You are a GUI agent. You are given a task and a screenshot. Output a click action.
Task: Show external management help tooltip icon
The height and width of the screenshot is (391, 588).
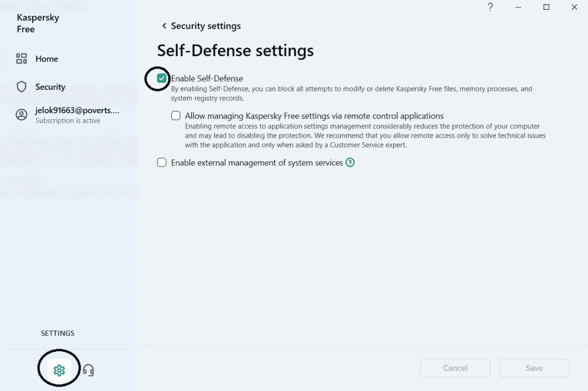click(x=350, y=162)
